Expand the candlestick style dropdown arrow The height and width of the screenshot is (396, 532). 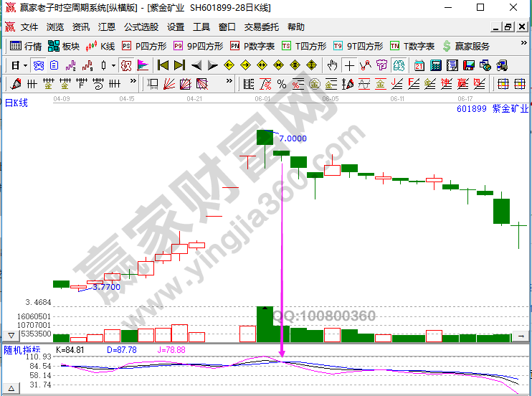tap(113, 65)
